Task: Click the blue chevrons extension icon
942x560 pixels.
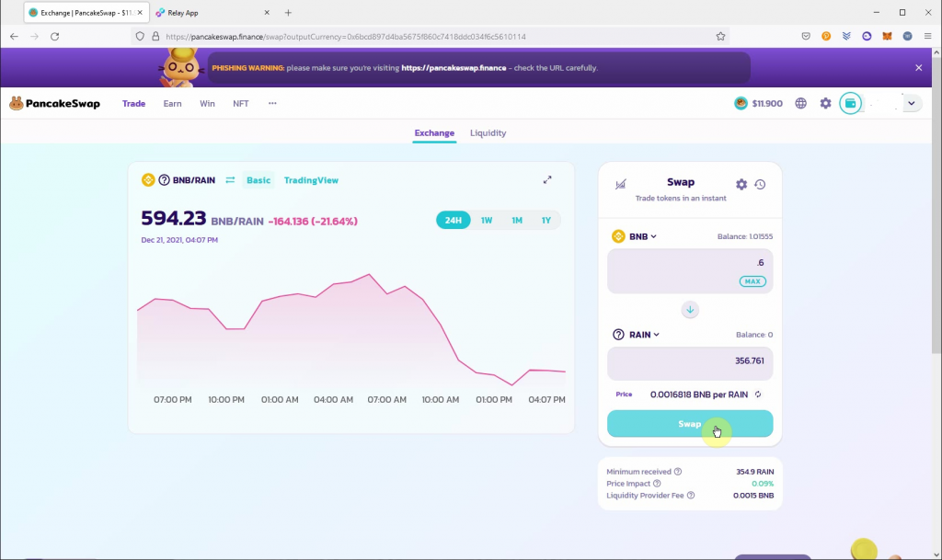Action: point(846,37)
